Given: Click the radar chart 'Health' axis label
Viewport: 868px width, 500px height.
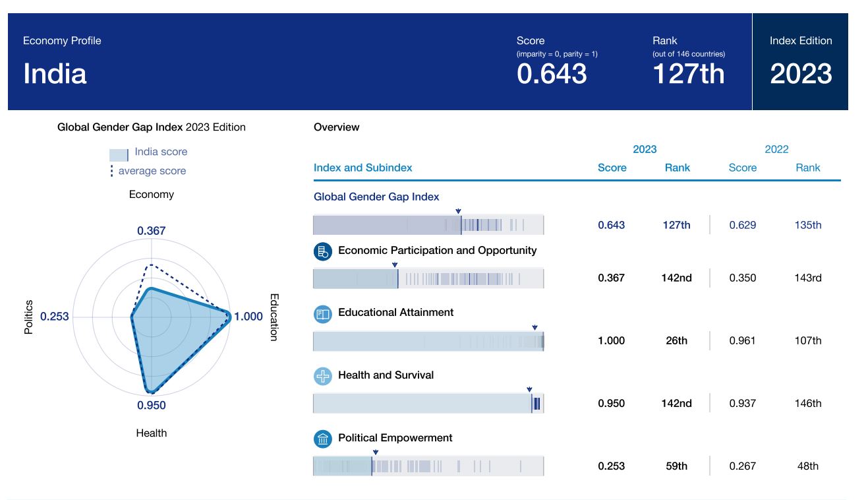Looking at the screenshot, I should [x=152, y=433].
